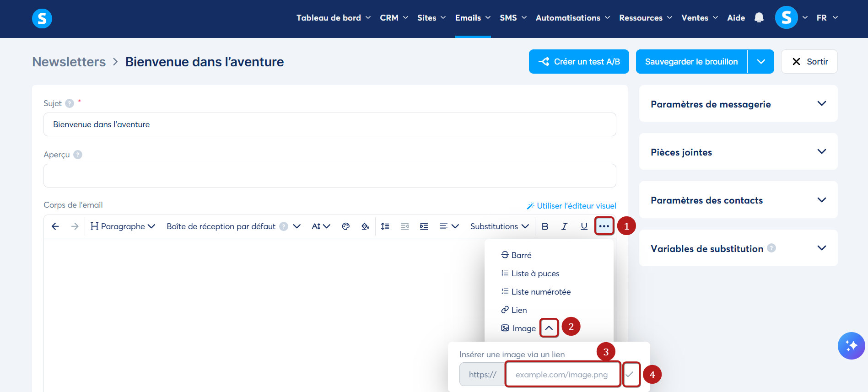Open the Substitutions dropdown
This screenshot has width=868, height=392.
(x=499, y=226)
